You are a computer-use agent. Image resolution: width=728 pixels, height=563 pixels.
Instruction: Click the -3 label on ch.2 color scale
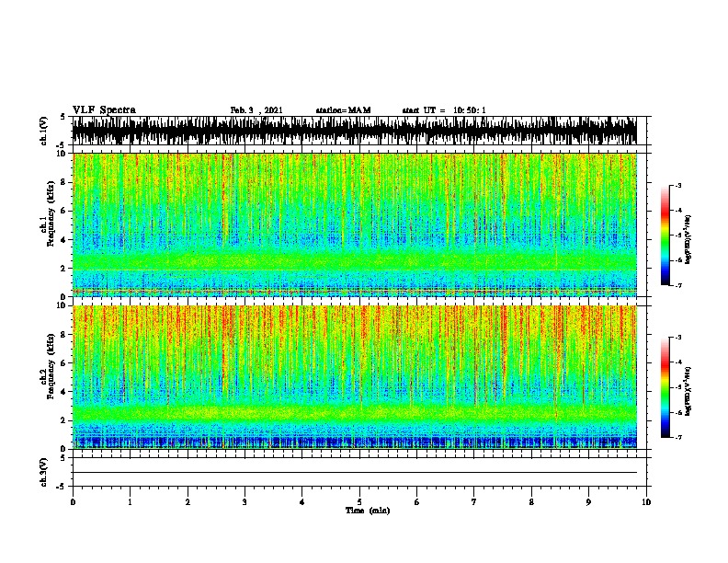pyautogui.click(x=678, y=338)
